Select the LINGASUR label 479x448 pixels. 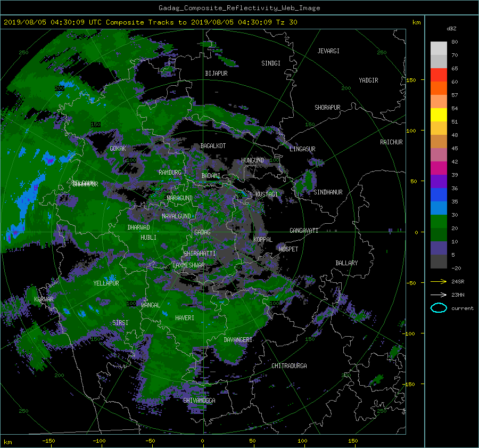click(302, 149)
